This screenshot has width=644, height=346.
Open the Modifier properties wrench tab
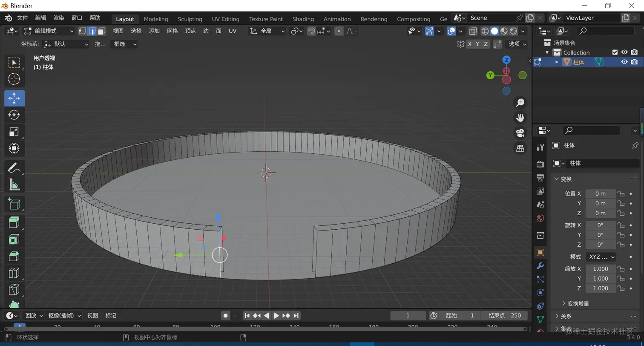pyautogui.click(x=540, y=266)
